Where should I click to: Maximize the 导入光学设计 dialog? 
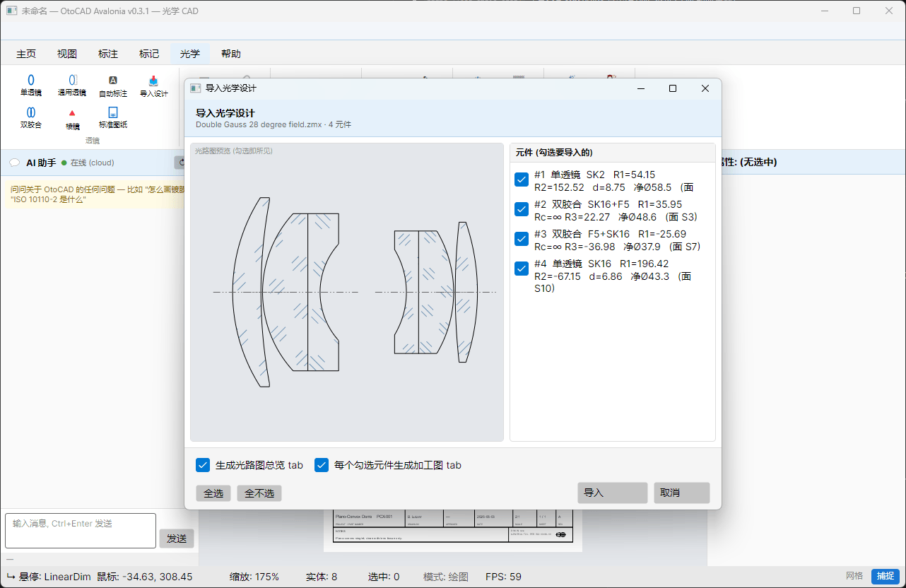(673, 88)
